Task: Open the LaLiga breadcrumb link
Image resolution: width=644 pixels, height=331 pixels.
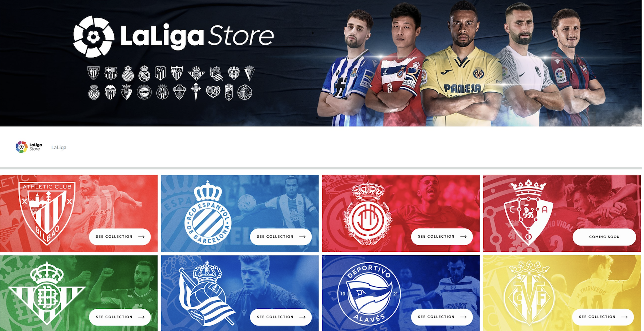Action: pyautogui.click(x=59, y=147)
